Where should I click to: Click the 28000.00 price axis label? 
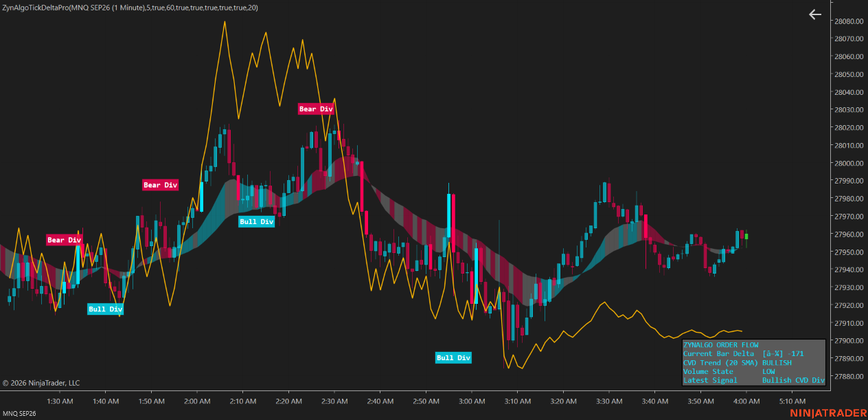[x=849, y=164]
